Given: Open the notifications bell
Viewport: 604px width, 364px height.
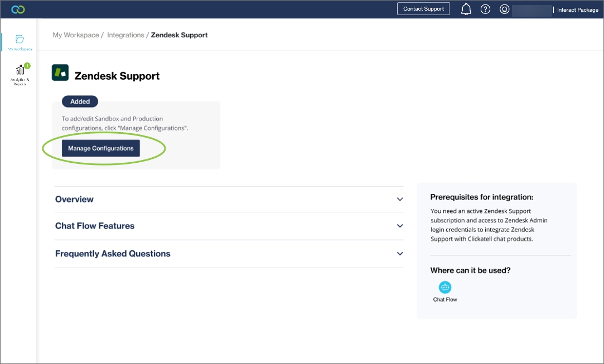Looking at the screenshot, I should [x=466, y=9].
